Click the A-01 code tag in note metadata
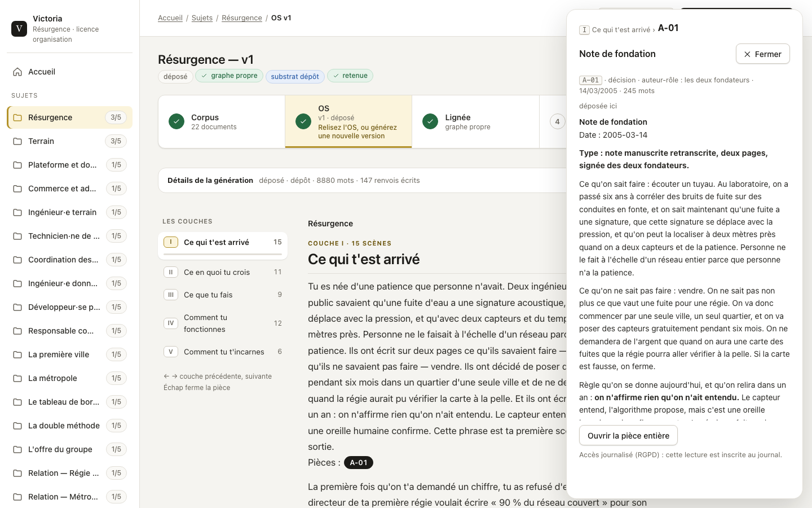The height and width of the screenshot is (508, 812). (590, 80)
